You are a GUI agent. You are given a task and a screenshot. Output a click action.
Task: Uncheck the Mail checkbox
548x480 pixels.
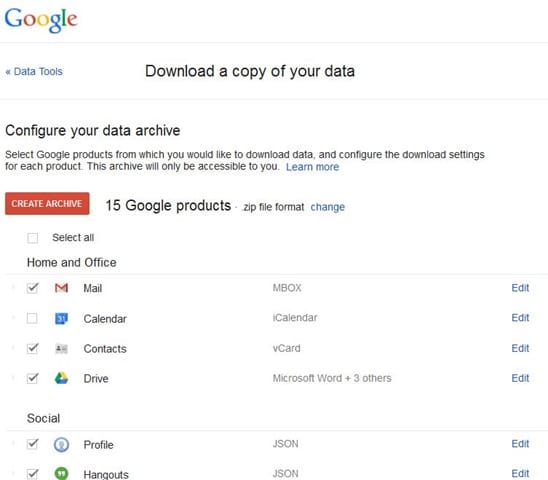[x=33, y=288]
